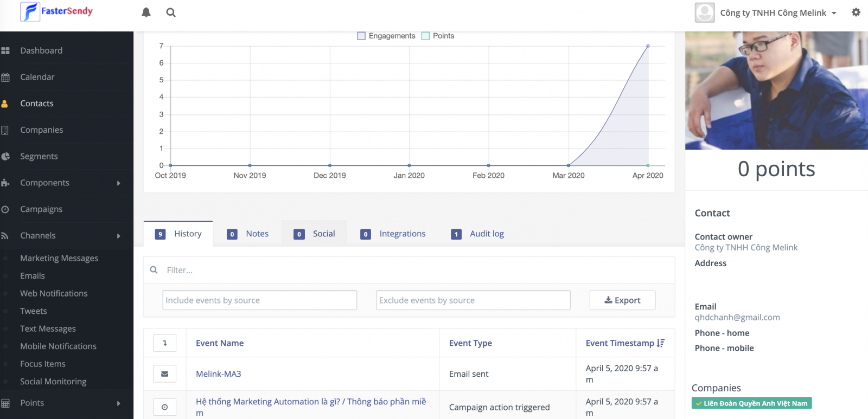Click the Include events by source field
The image size is (868, 419).
pos(259,300)
